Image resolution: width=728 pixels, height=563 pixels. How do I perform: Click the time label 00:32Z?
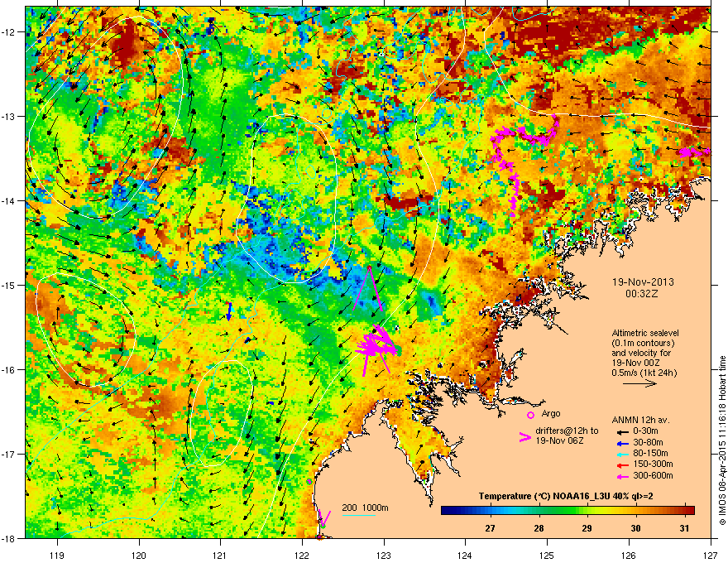[642, 294]
